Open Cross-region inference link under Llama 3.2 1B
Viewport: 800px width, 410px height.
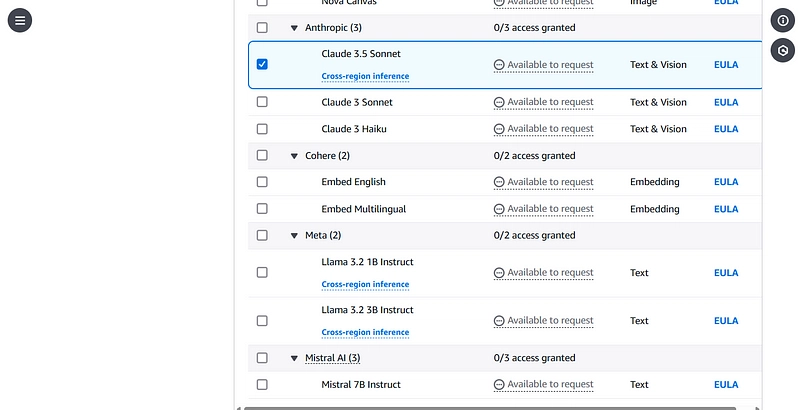(365, 285)
